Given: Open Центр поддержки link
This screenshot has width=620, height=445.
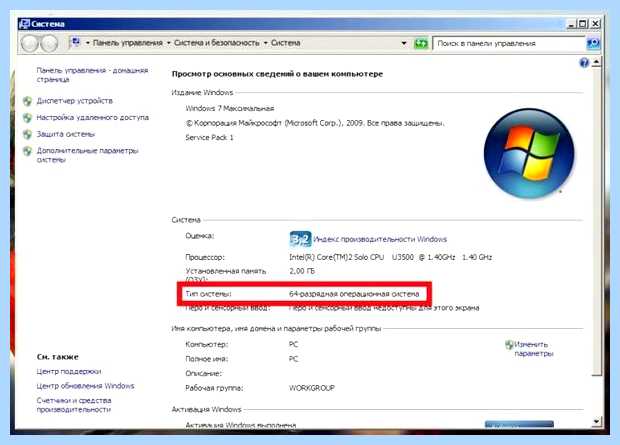Looking at the screenshot, I should click(x=68, y=371).
